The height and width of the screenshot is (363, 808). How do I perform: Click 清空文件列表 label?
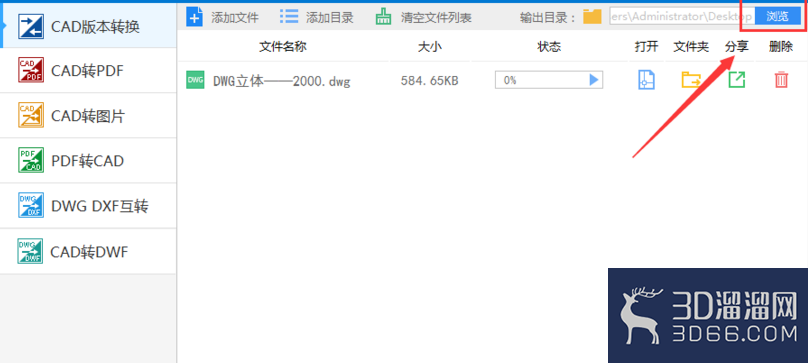pos(436,18)
